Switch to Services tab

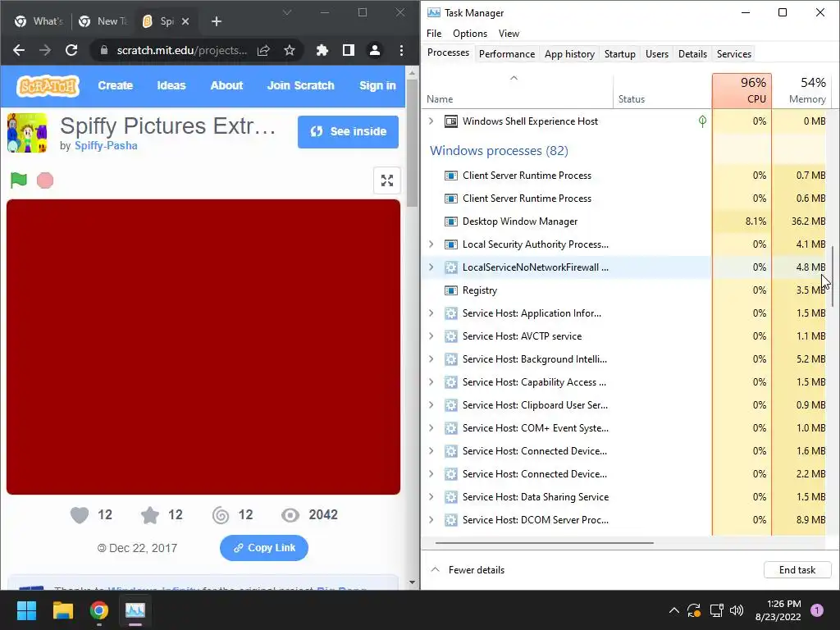[734, 54]
